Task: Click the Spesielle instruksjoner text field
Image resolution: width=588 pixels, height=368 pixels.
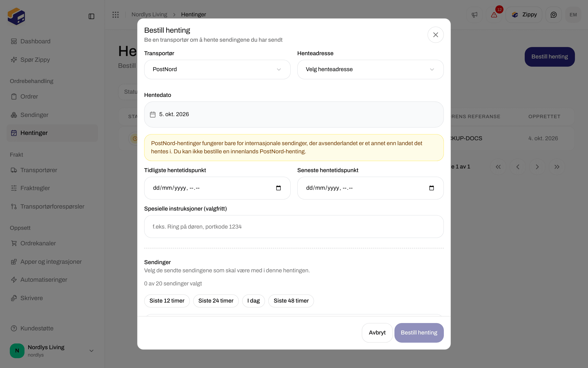Action: 294,227
